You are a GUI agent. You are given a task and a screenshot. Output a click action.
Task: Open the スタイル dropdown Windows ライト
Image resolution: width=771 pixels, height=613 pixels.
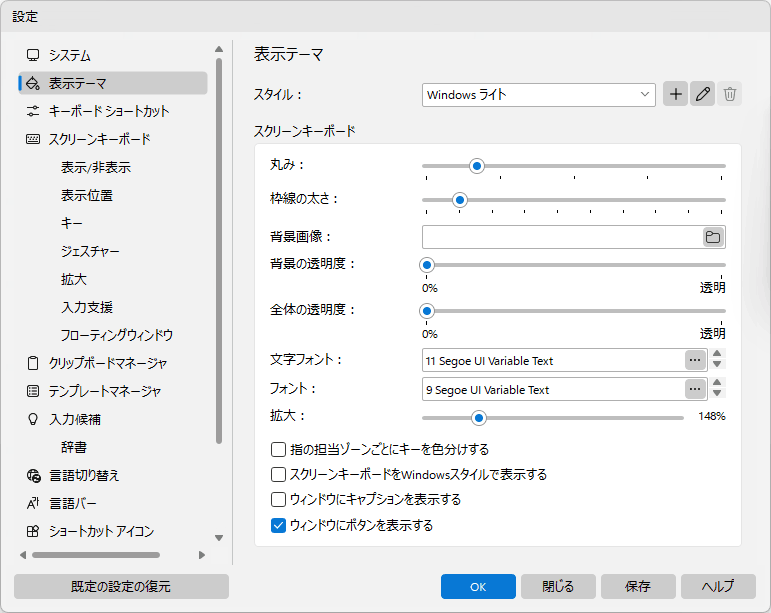tap(538, 94)
